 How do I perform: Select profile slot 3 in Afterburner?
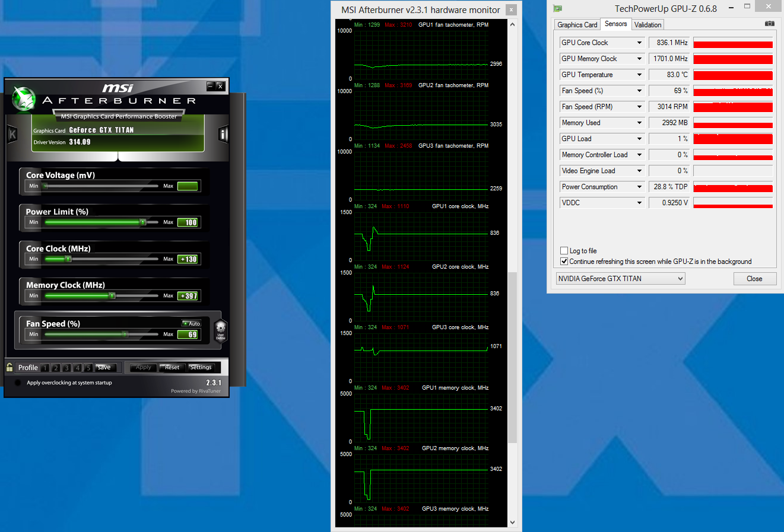click(x=66, y=368)
